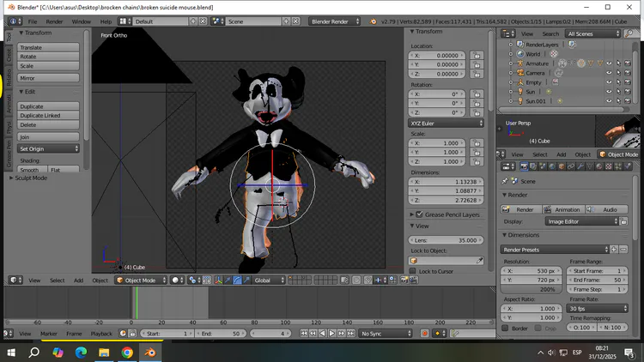Open the Blender Render engine dropdown
Viewport: 644px width, 362px height.
tap(335, 21)
